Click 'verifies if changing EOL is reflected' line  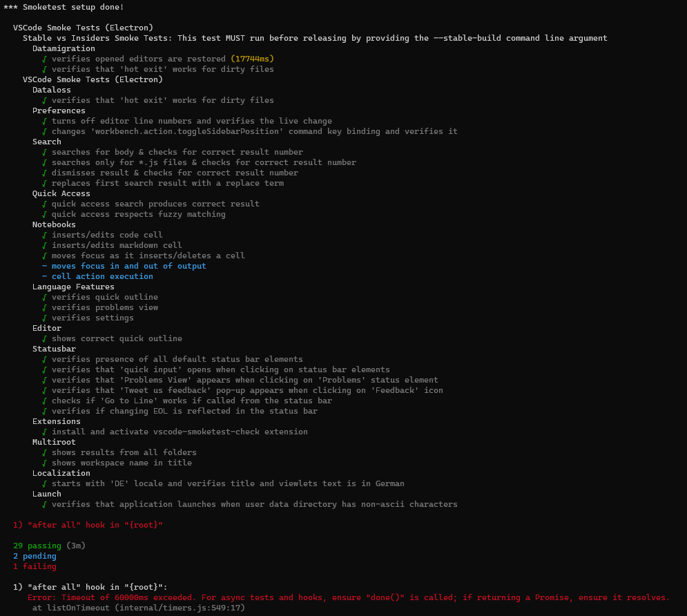pyautogui.click(x=180, y=412)
